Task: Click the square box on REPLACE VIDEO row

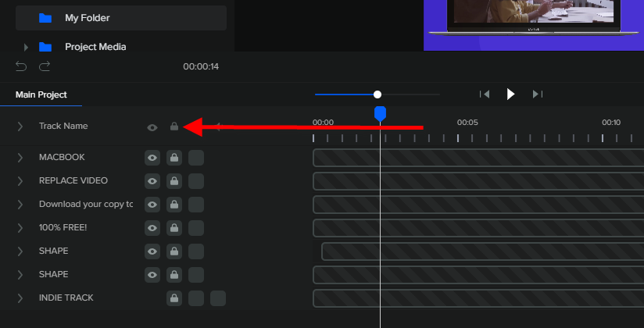Action: click(x=196, y=181)
